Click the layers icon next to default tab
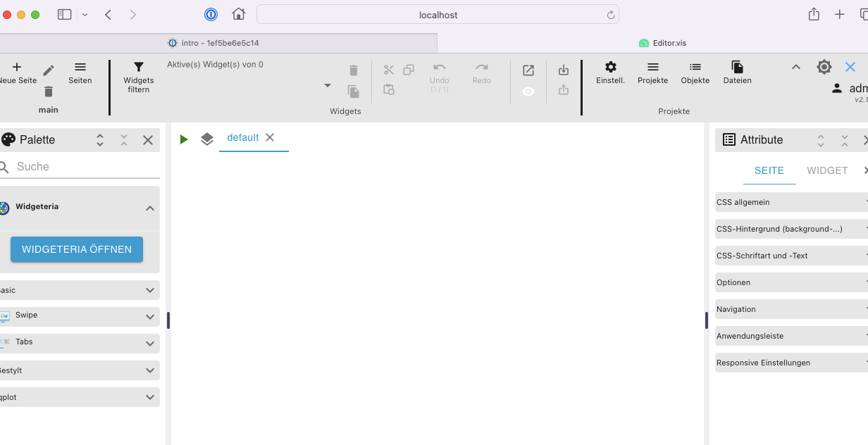 point(206,139)
